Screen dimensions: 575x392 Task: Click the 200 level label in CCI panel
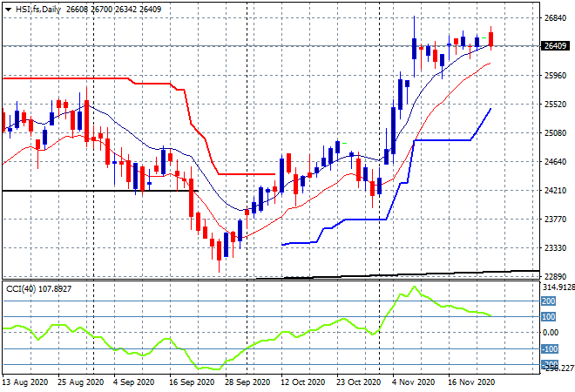(x=550, y=301)
